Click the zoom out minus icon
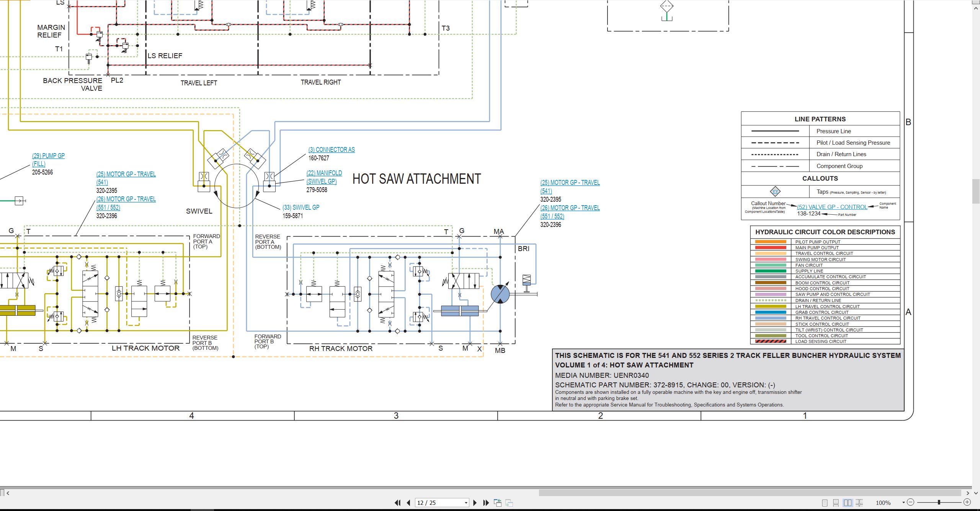The image size is (980, 511). coord(911,502)
